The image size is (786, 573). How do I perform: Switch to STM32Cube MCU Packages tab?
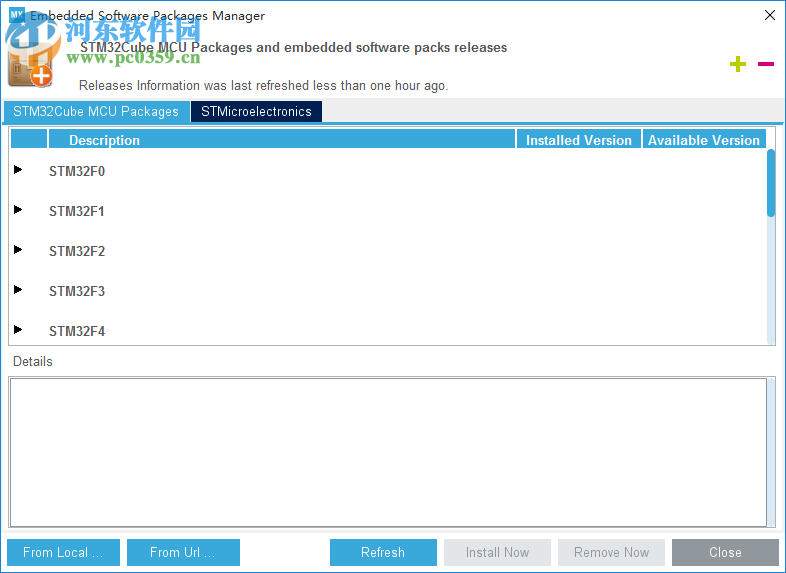96,111
